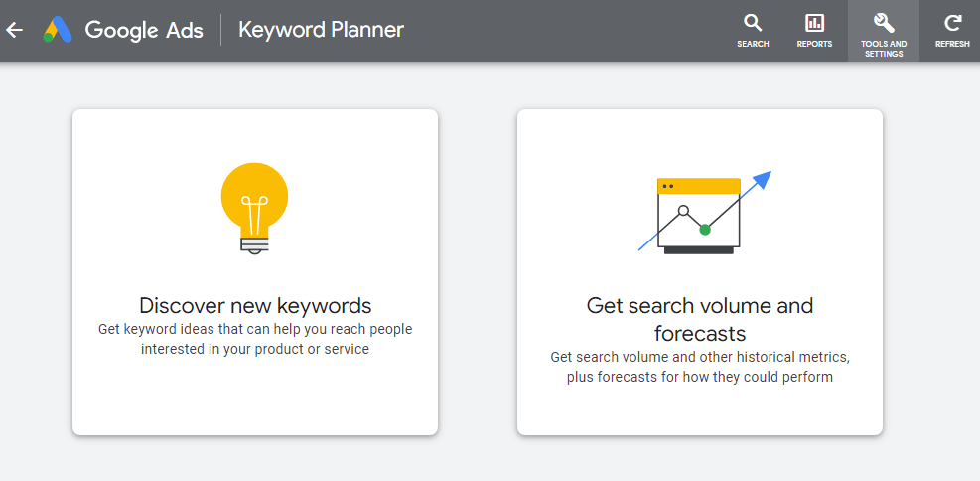Screen dimensions: 980x481
Task: Open the Tools and Settings wrench icon
Action: (883, 24)
